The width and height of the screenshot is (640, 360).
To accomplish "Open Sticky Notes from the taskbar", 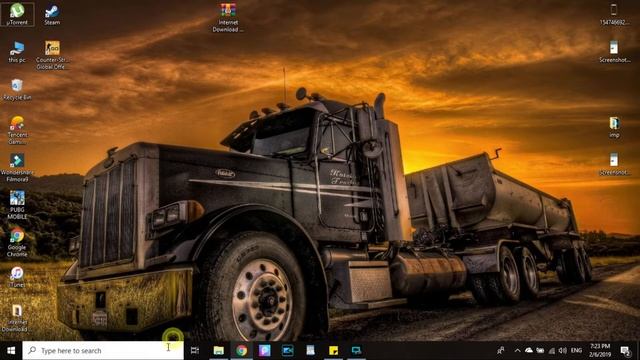I will 333,351.
